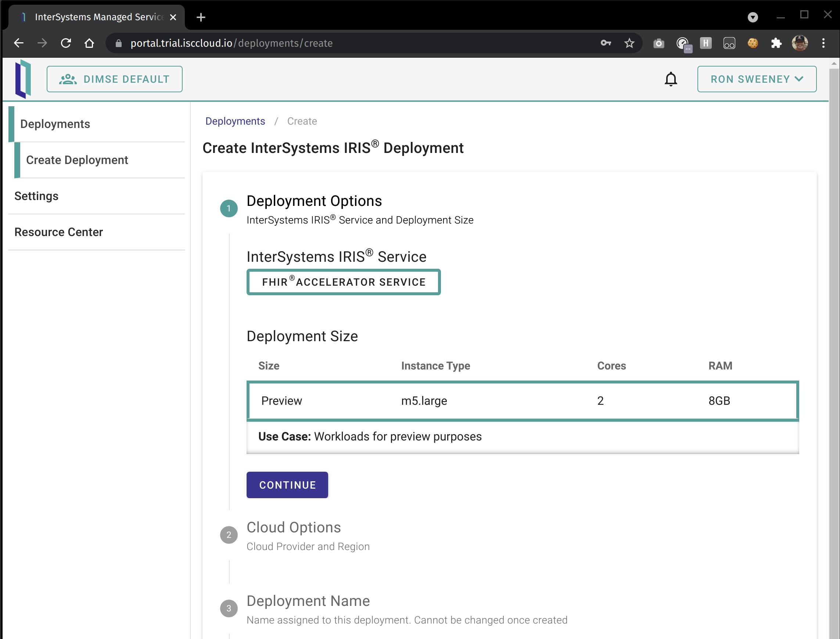Click the saved password key icon
This screenshot has height=639, width=840.
click(606, 43)
